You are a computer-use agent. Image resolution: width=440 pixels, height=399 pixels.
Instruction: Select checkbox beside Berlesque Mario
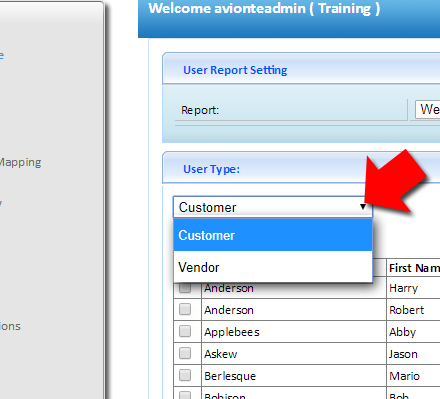(x=185, y=375)
